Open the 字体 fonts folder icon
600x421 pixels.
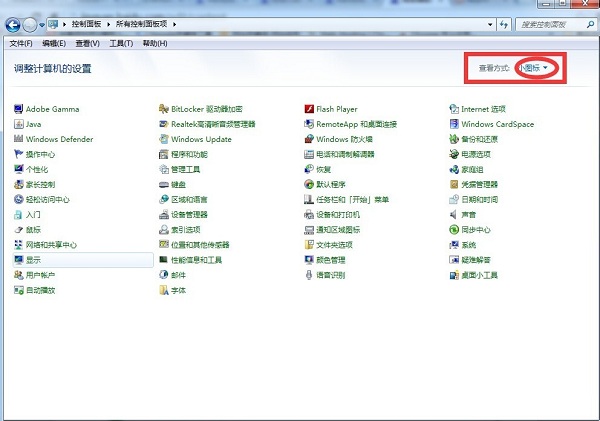click(164, 290)
